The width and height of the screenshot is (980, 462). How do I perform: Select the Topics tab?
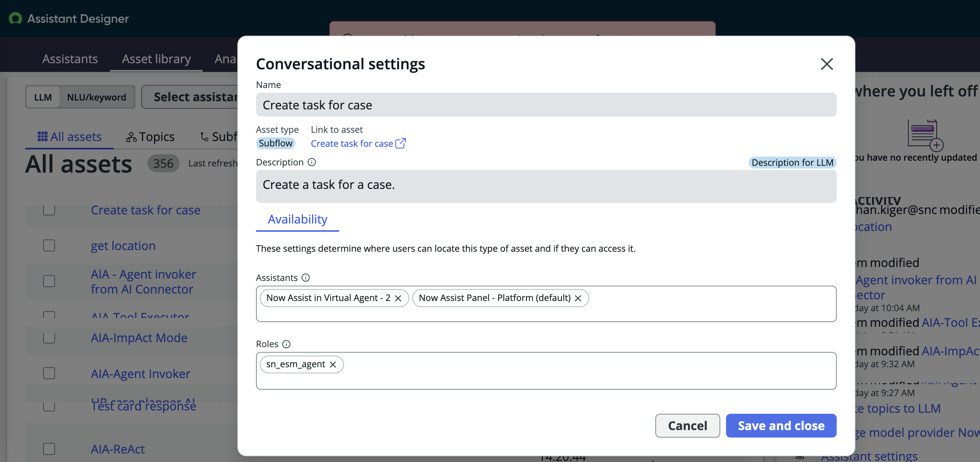[150, 137]
